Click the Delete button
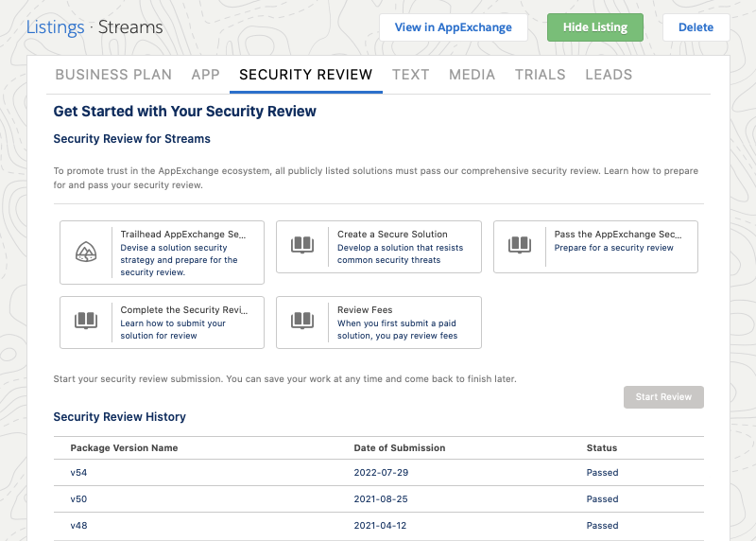Image resolution: width=756 pixels, height=541 pixels. click(x=696, y=27)
